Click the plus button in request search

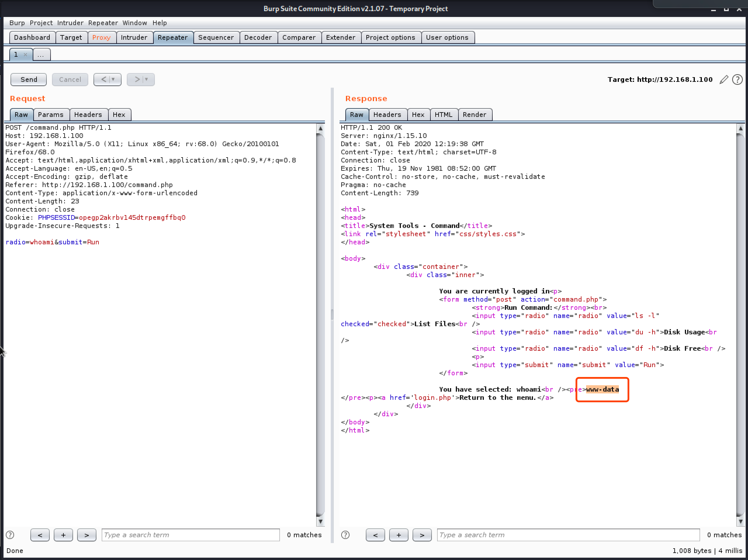63,535
